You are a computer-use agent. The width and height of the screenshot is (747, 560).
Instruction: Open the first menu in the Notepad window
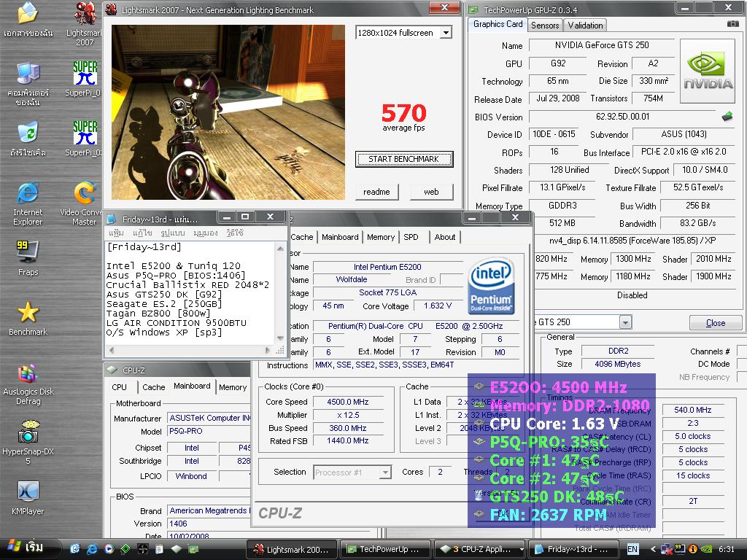116,233
